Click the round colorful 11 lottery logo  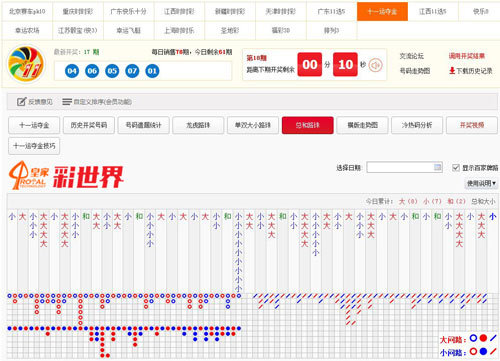[26, 64]
